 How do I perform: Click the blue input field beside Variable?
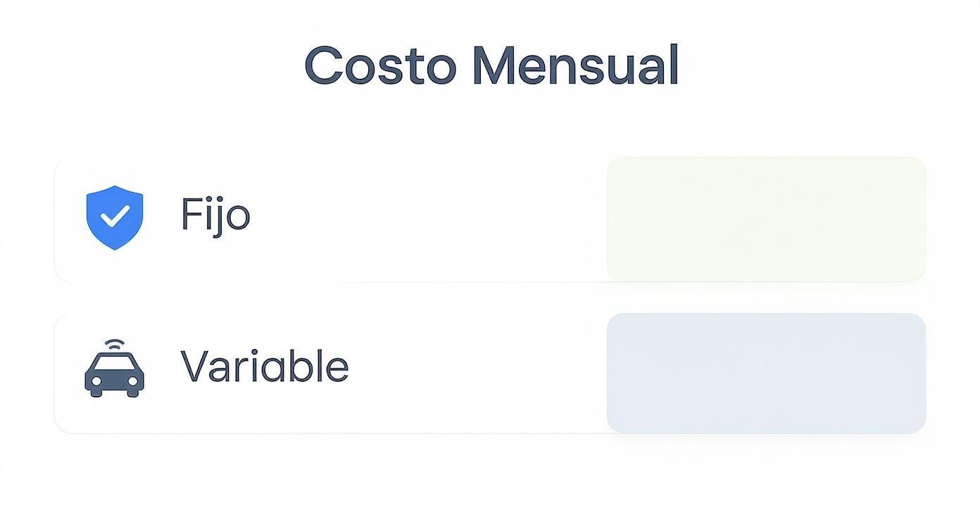767,371
